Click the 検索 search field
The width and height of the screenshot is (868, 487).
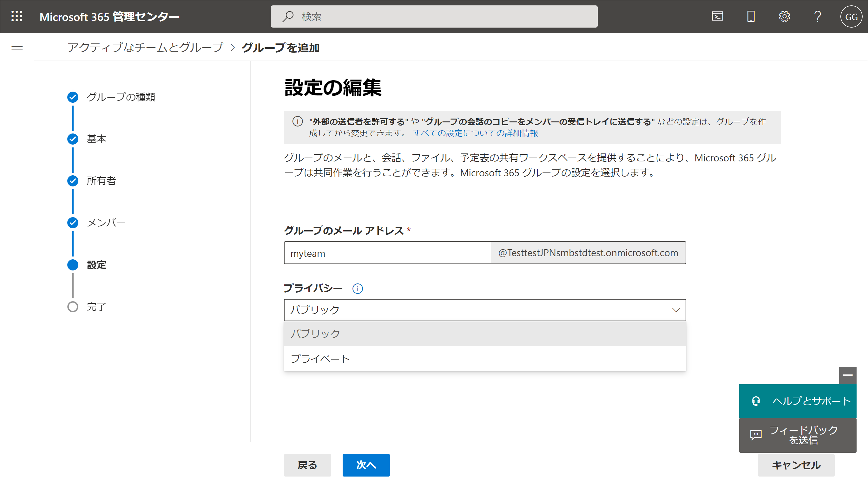[x=434, y=16]
